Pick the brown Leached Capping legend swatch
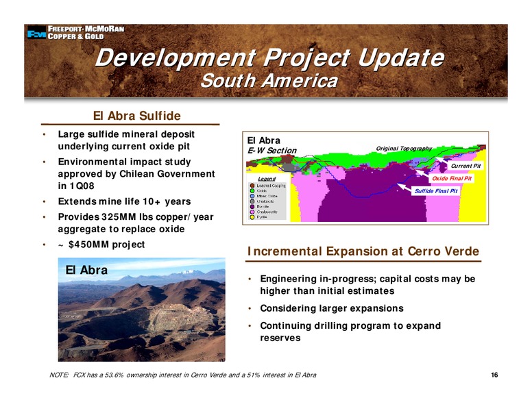The image size is (532, 411). point(252,186)
